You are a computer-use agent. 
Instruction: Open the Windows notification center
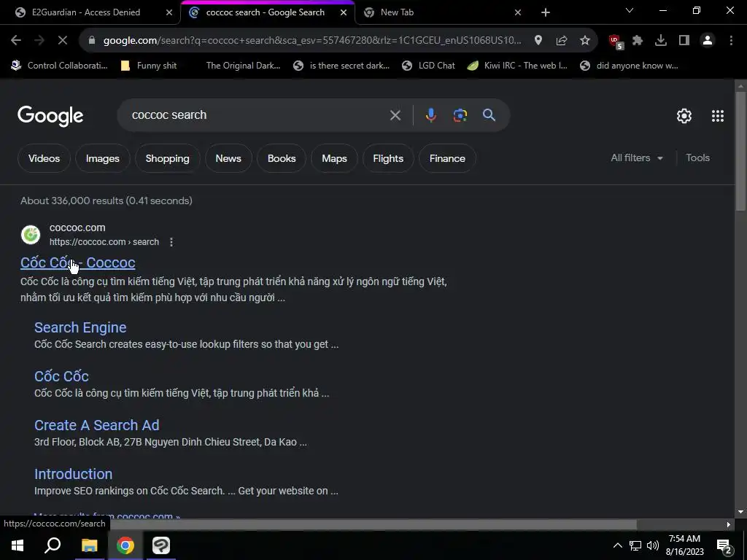coord(724,546)
